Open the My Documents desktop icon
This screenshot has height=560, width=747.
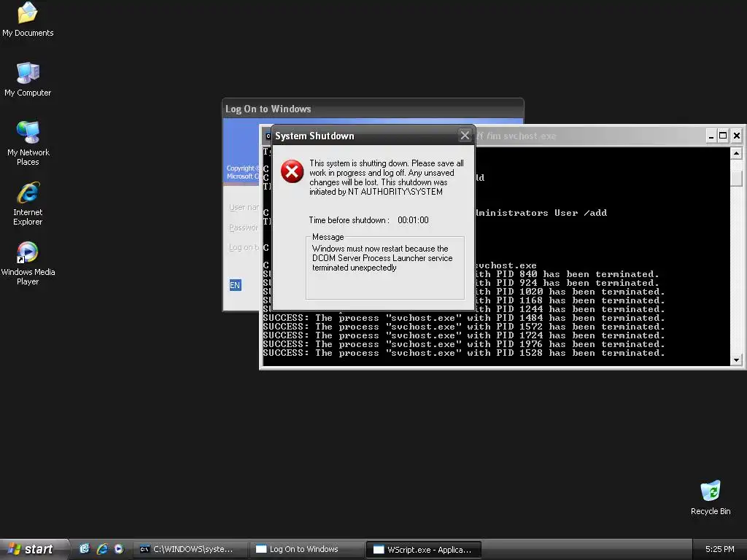[x=28, y=20]
